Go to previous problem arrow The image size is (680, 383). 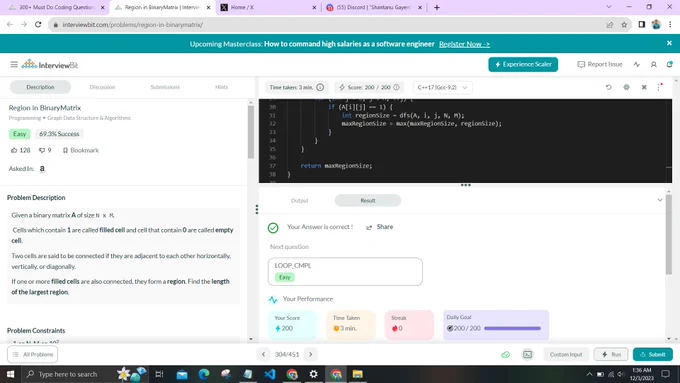point(263,354)
